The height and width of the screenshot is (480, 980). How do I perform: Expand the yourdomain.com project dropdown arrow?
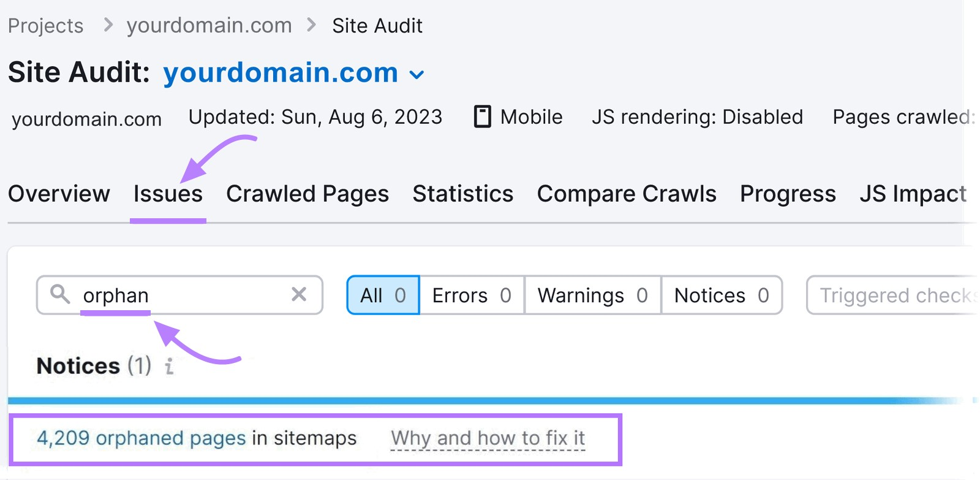pyautogui.click(x=417, y=75)
